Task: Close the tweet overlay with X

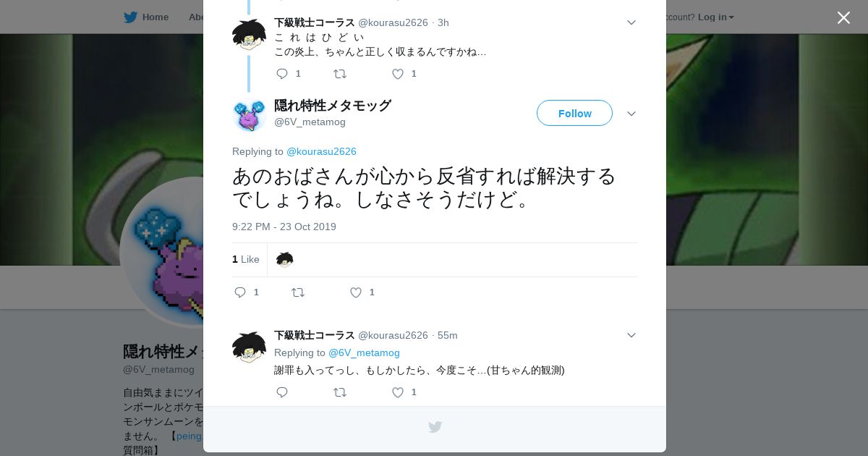Action: click(x=843, y=17)
